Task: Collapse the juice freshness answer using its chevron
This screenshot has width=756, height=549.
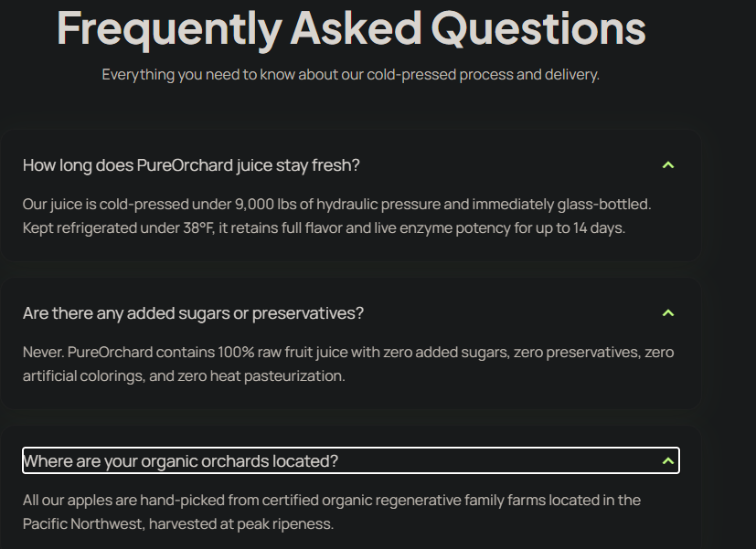Action: [x=667, y=165]
